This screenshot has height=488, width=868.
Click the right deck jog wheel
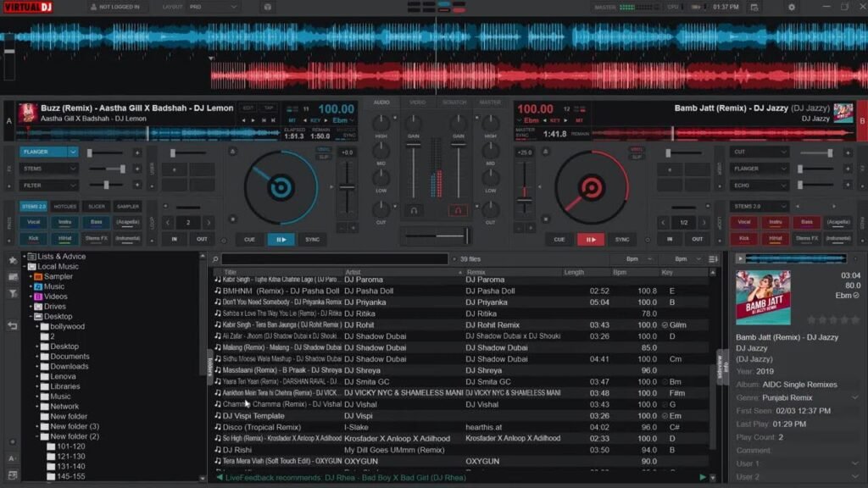click(591, 187)
